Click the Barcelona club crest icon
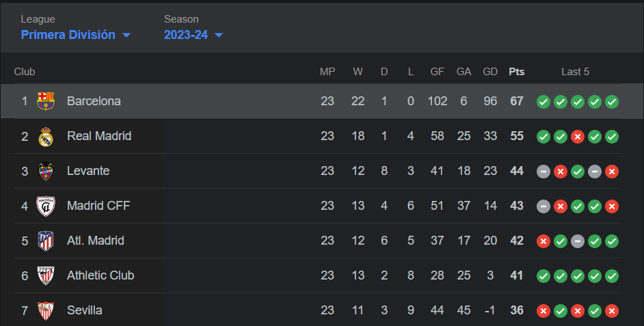This screenshot has height=326, width=644. tap(46, 101)
